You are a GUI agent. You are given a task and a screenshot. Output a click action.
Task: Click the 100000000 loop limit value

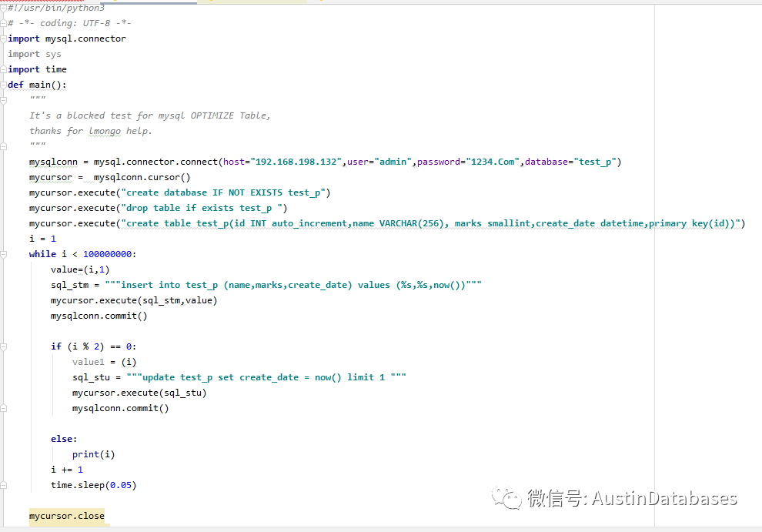click(x=105, y=254)
